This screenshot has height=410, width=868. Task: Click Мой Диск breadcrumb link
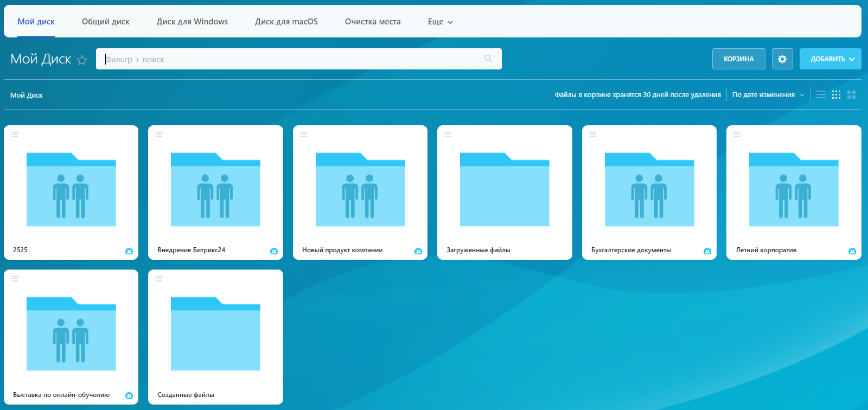coord(27,95)
